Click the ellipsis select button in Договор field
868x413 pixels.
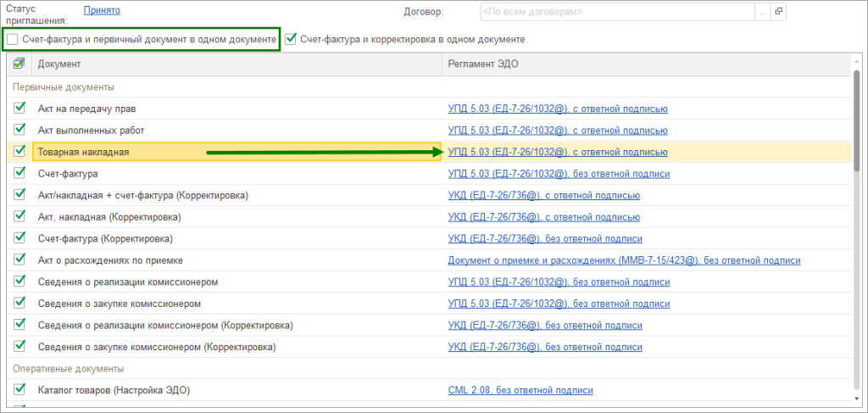(762, 12)
